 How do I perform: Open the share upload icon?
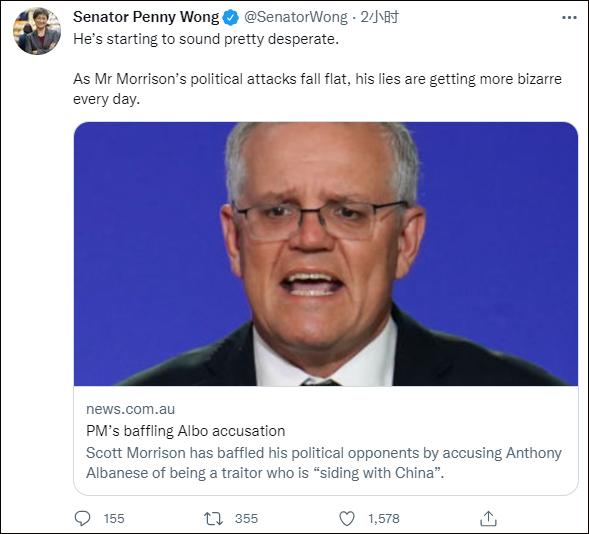click(488, 519)
